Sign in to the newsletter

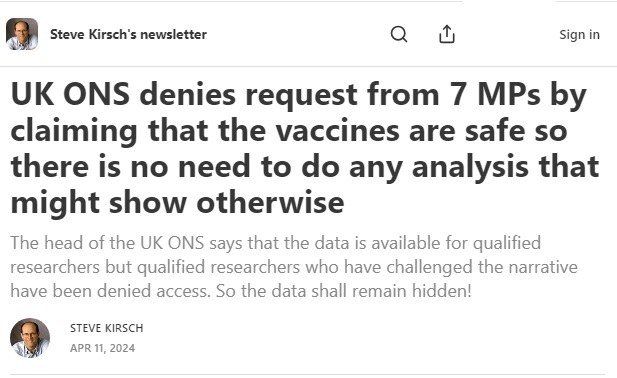[579, 35]
